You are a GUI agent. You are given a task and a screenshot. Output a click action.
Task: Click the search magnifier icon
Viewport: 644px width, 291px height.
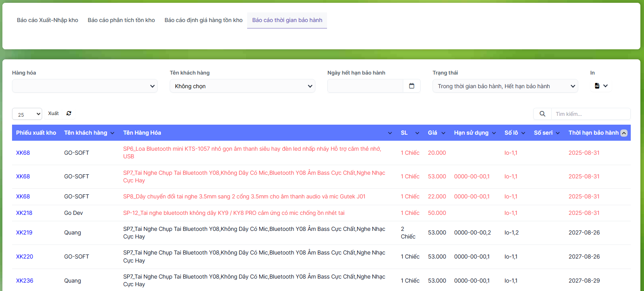click(x=542, y=114)
